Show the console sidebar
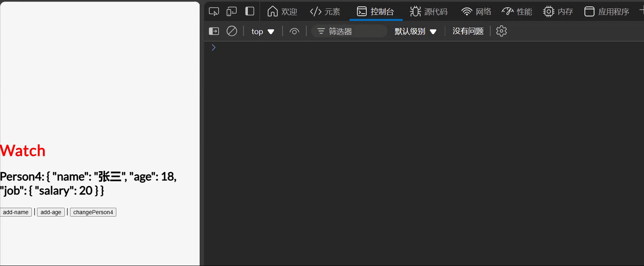The image size is (644, 266). [x=214, y=31]
